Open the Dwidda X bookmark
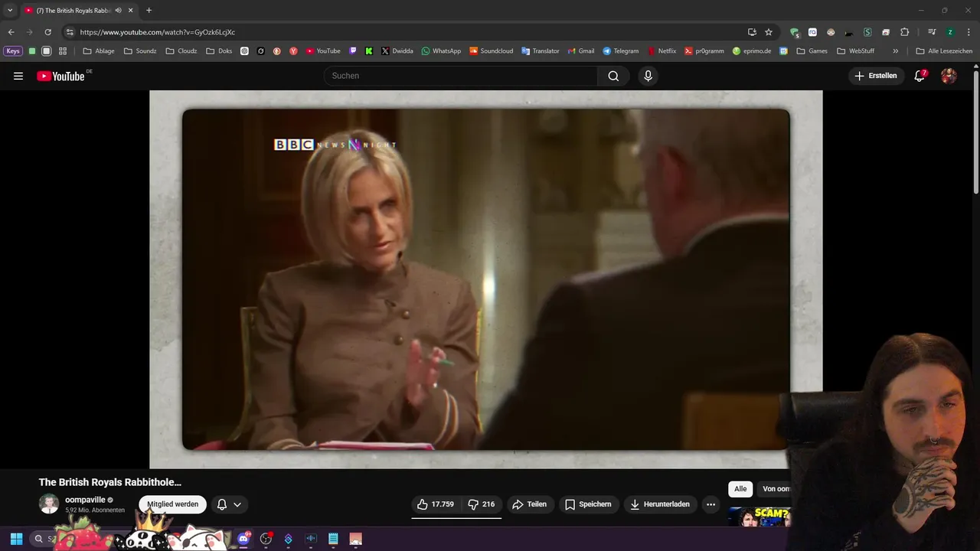980x551 pixels. pos(397,51)
